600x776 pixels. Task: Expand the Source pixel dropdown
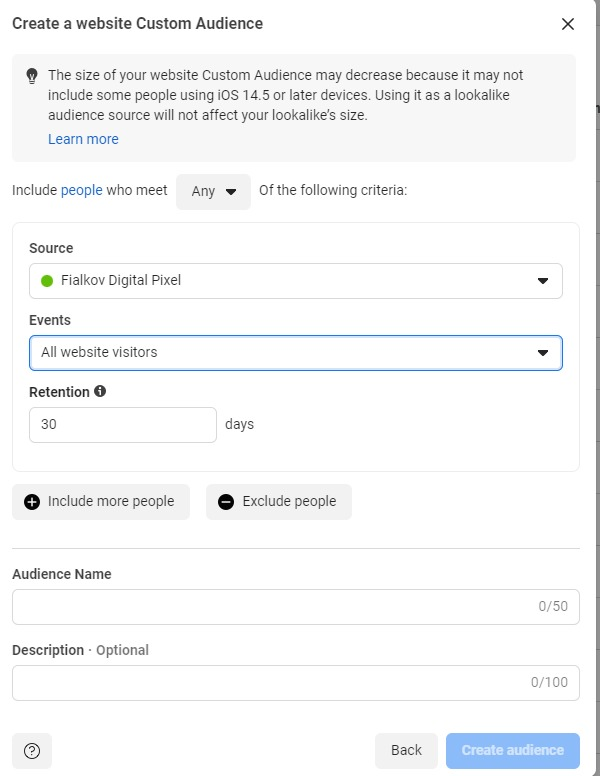click(296, 281)
